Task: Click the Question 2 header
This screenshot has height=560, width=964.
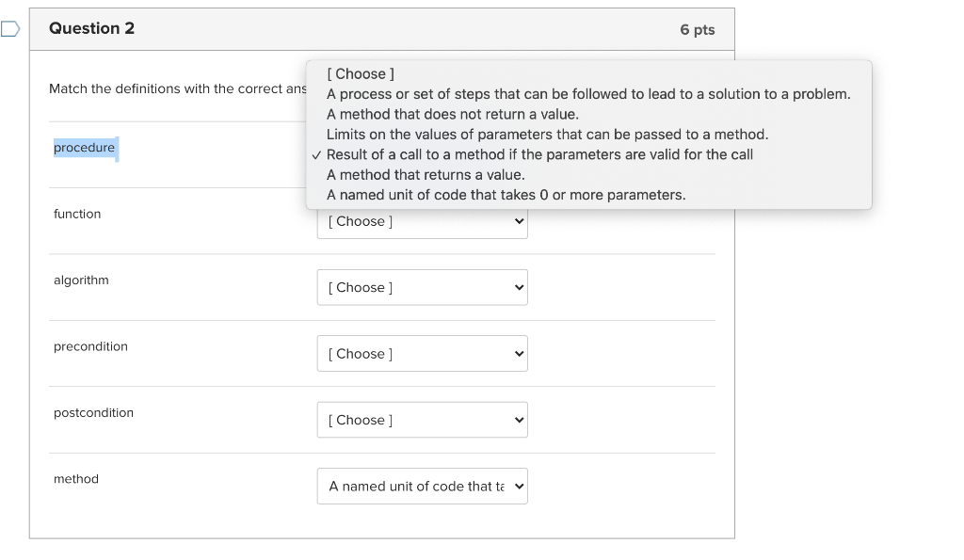Action: [x=91, y=28]
